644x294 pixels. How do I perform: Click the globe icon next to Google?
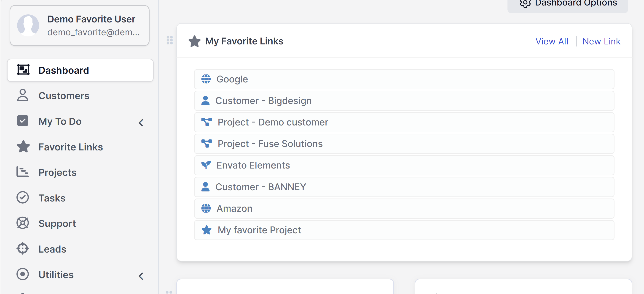coord(206,79)
